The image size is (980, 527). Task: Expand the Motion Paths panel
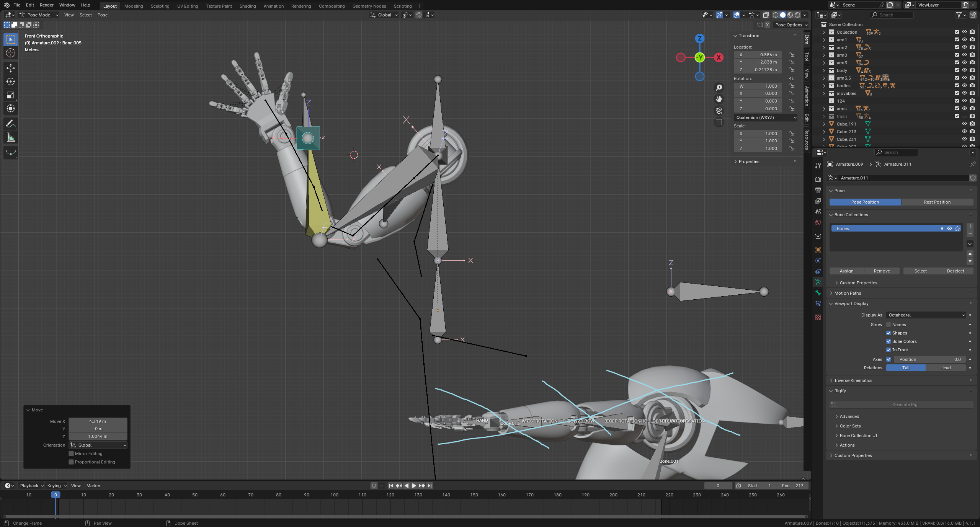(848, 293)
